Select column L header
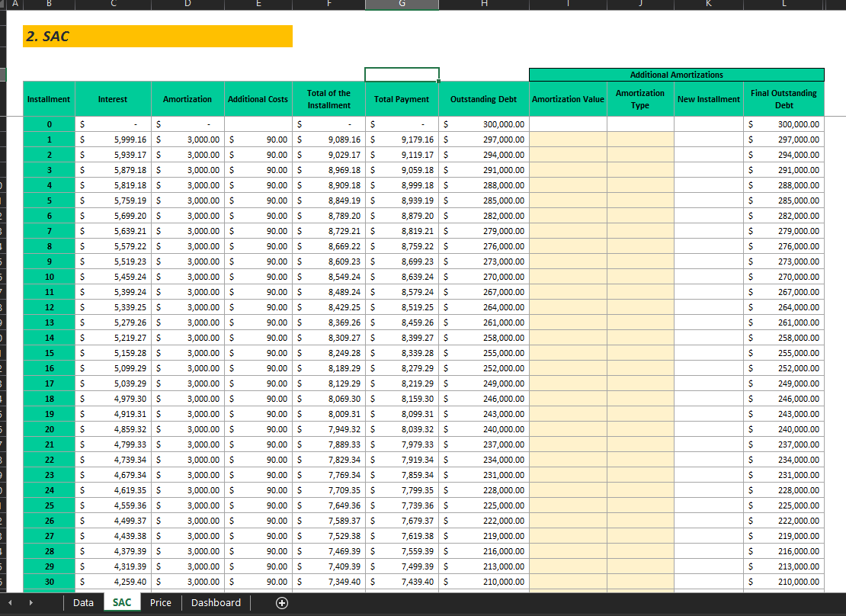The width and height of the screenshot is (846, 616). [x=784, y=5]
